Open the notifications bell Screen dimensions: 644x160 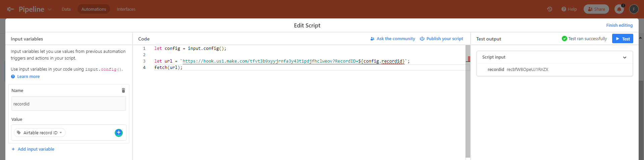[619, 9]
